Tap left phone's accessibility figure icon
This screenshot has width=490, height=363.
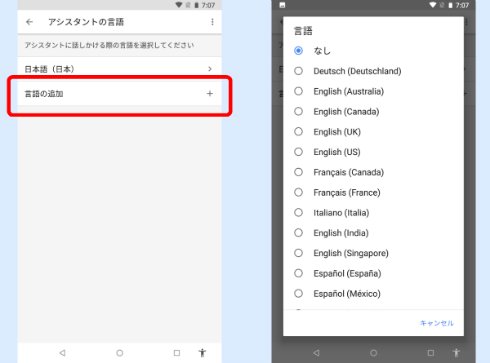pos(202,353)
